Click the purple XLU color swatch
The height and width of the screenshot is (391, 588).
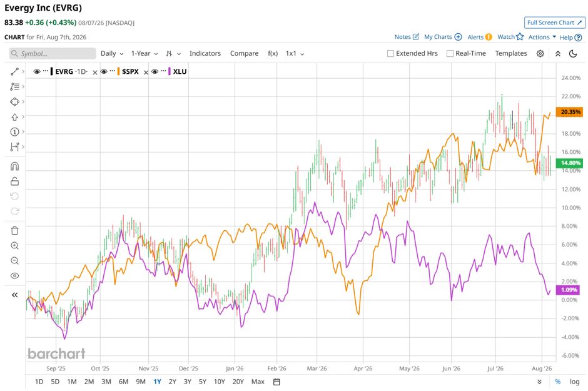pyautogui.click(x=169, y=71)
